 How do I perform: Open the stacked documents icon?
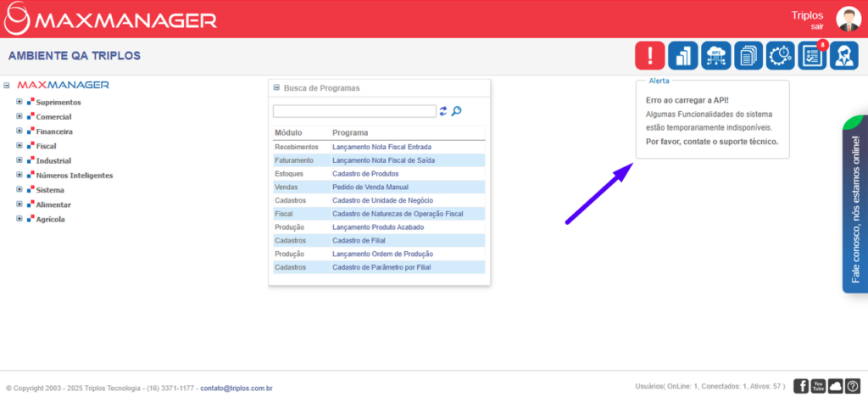click(x=748, y=55)
